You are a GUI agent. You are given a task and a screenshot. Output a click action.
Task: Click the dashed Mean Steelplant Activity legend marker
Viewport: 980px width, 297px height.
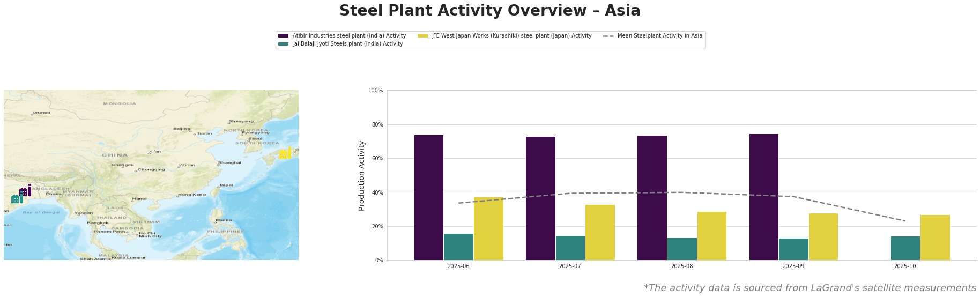[x=608, y=36]
